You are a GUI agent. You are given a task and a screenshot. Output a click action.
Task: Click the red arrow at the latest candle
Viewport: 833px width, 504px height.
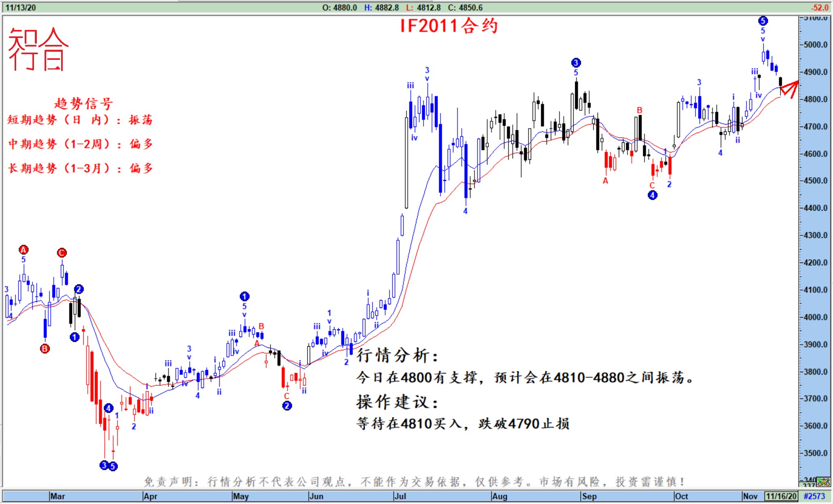tap(790, 89)
